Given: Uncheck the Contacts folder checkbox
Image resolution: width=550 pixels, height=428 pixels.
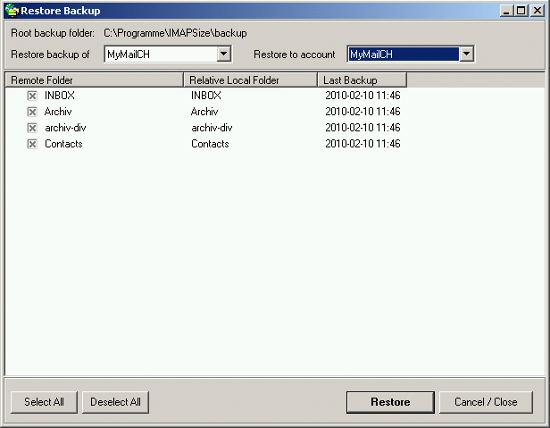Looking at the screenshot, I should [32, 144].
